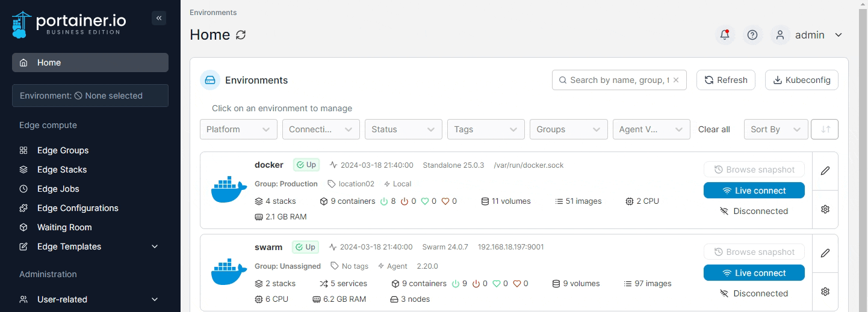Screen dimensions: 868x312
Task: Open the Platform filter dropdown
Action: pyautogui.click(x=238, y=129)
